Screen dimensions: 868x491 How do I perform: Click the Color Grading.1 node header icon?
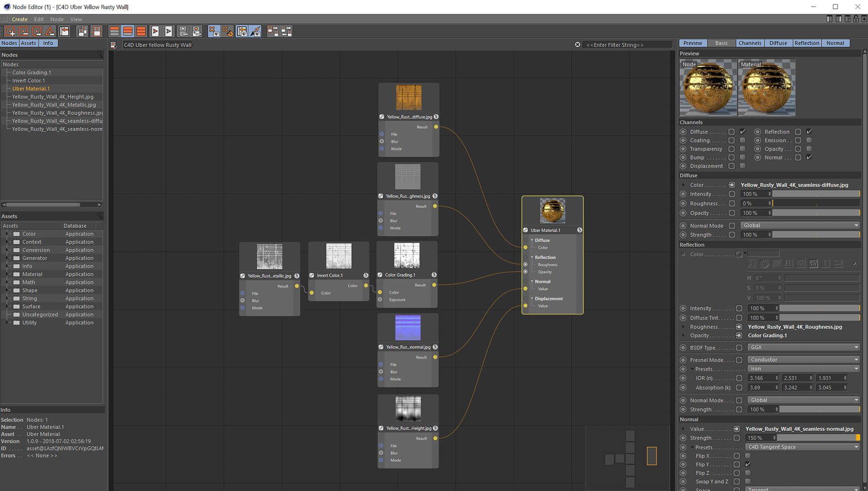(x=380, y=275)
